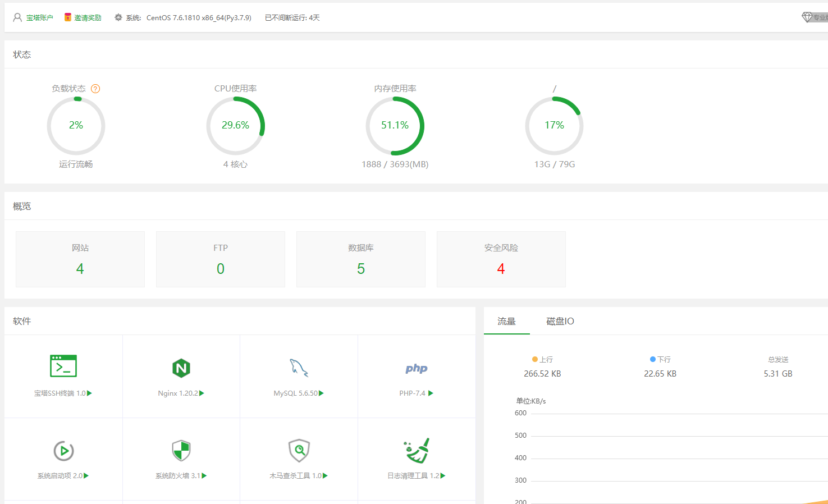
Task: Click the Nginx hexagon icon
Action: (x=181, y=368)
